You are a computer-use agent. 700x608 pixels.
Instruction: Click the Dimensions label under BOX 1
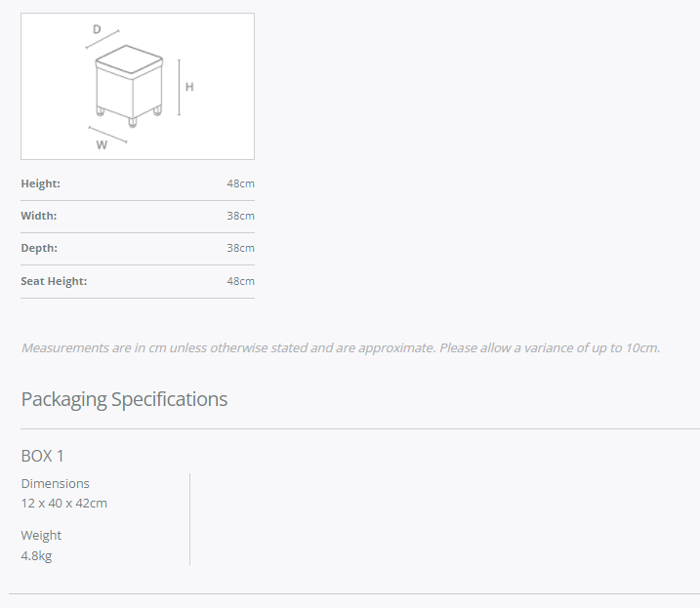click(x=56, y=483)
